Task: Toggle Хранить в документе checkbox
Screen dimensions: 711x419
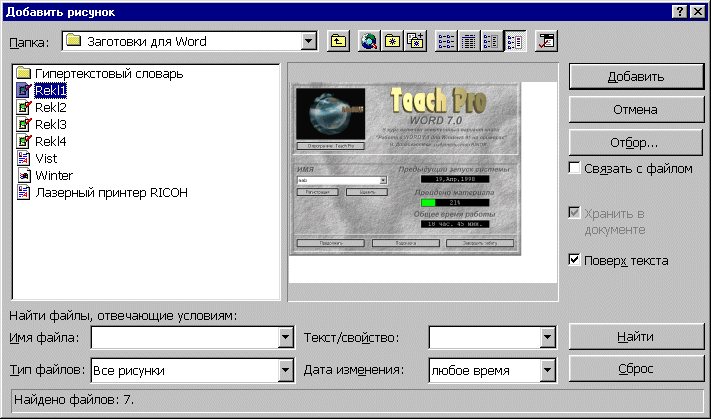Action: tap(574, 213)
